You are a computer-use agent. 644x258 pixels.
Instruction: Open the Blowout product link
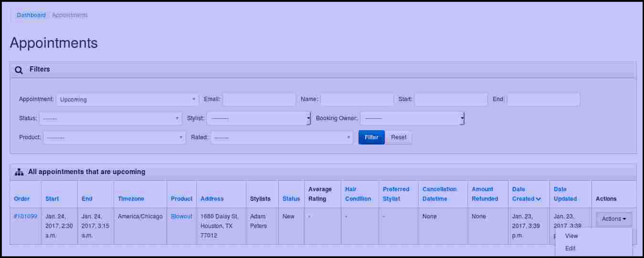pos(182,217)
